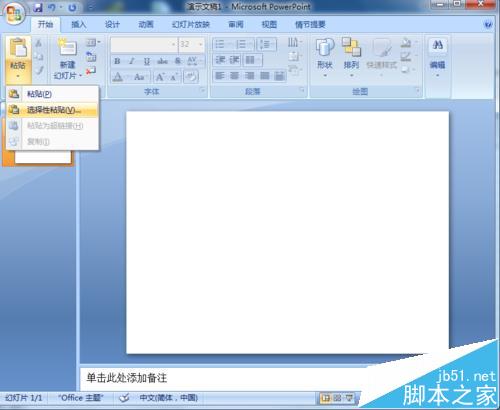Toggle Strikethrough abc formatting
The image size is (500, 410).
[162, 61]
